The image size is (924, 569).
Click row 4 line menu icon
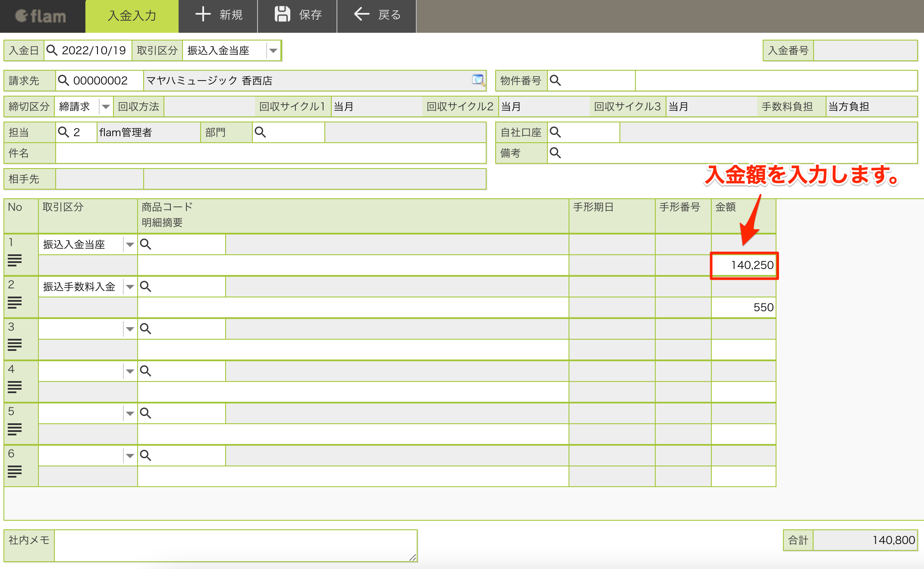click(15, 387)
